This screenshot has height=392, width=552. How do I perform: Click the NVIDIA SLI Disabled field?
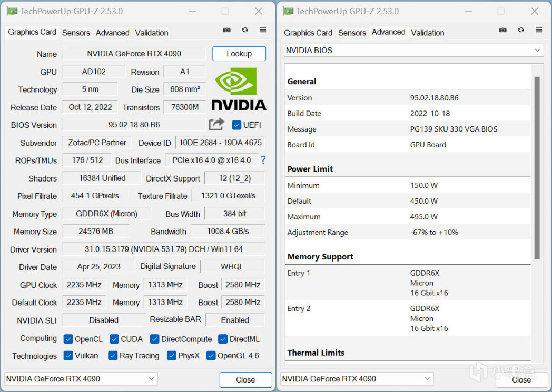(x=104, y=320)
